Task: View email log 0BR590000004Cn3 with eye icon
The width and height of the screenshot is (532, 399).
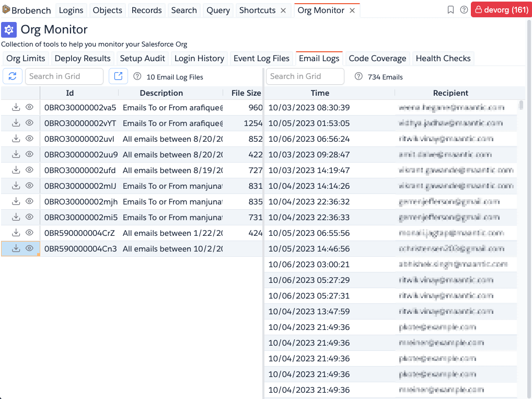Action: pos(29,248)
